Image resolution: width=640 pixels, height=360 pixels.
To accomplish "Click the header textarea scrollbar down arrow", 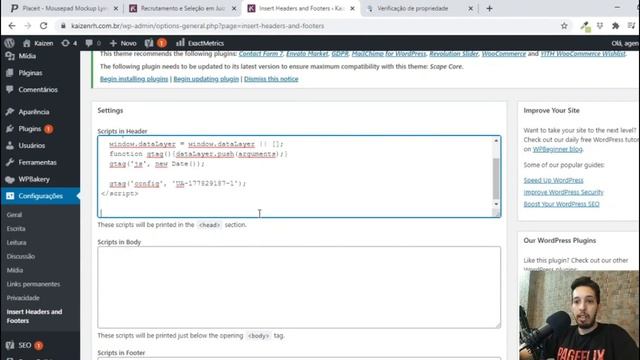I will 496,204.
